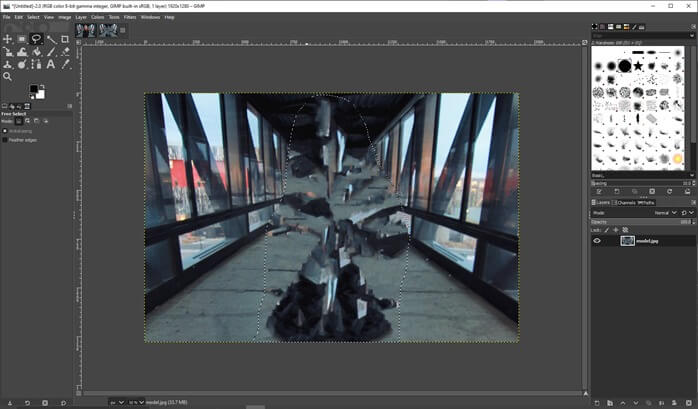Image resolution: width=698 pixels, height=409 pixels.
Task: Switch to the second image tab thumbnail
Action: point(108,30)
